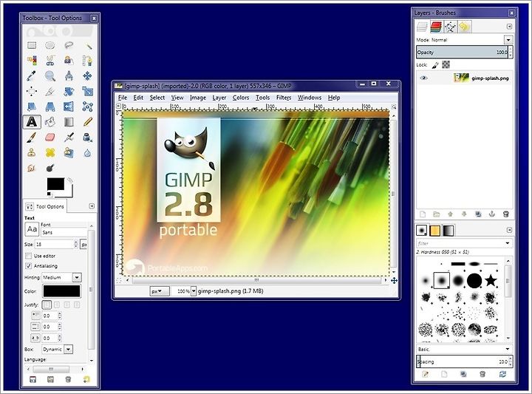This screenshot has height=394, width=532.
Task: Select the Color Picker eyedropper tool
Action: pyautogui.click(x=32, y=75)
